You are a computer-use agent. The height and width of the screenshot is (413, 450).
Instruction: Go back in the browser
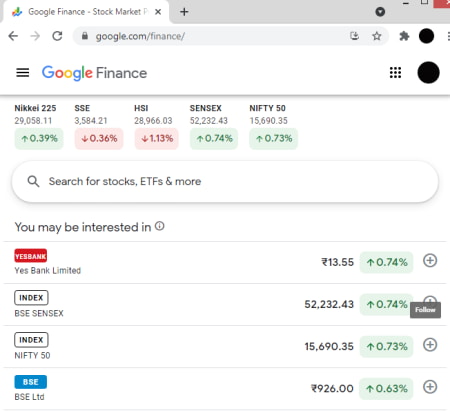point(13,36)
